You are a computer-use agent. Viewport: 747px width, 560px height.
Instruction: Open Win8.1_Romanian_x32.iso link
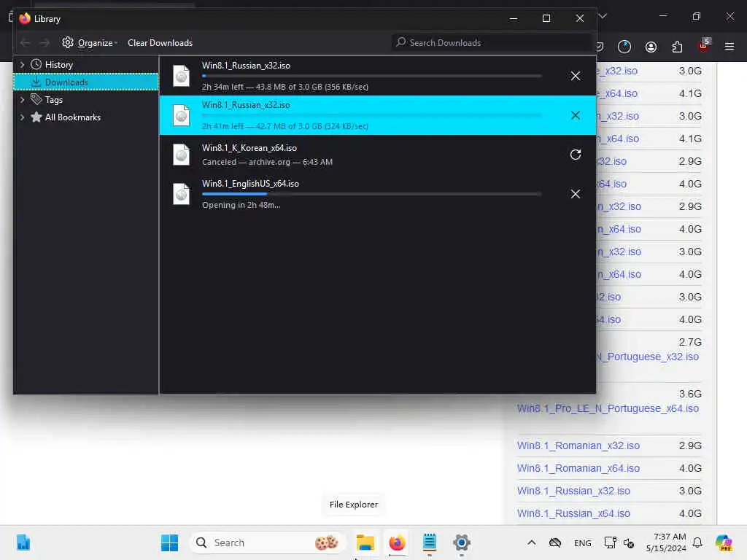578,446
